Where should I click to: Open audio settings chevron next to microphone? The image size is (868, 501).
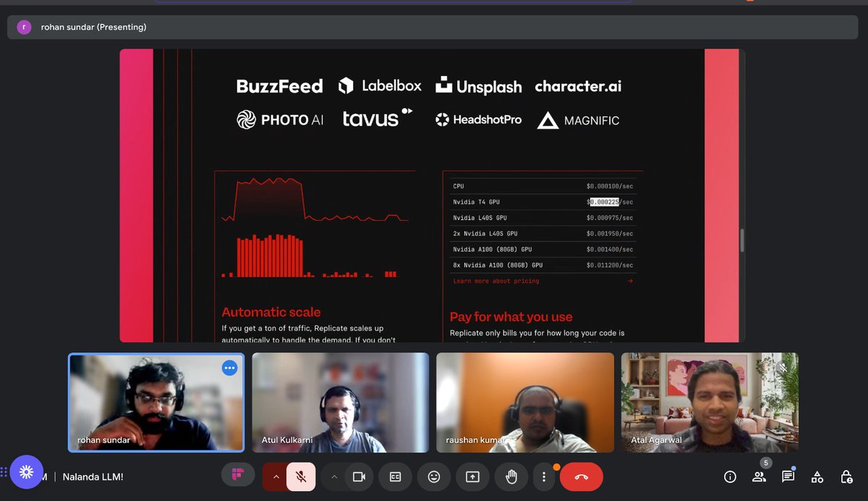(x=276, y=476)
